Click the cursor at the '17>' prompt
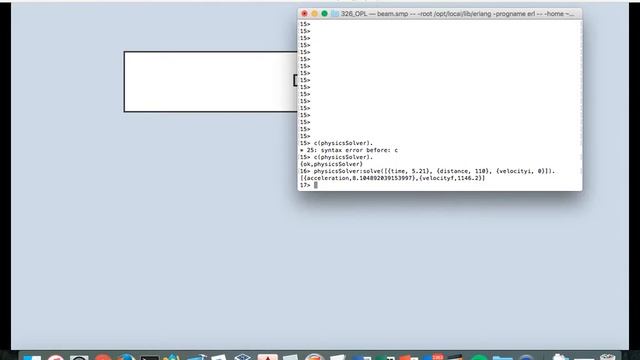Viewport: 640px width, 360px height. [x=316, y=185]
